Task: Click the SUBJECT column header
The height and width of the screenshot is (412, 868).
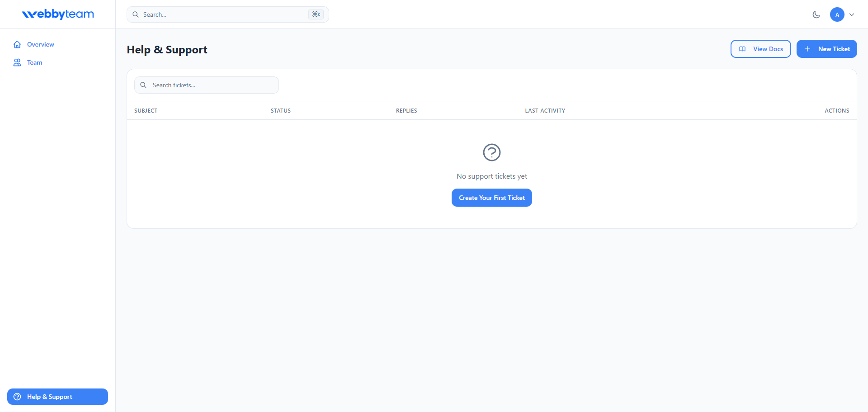Action: pyautogui.click(x=146, y=110)
